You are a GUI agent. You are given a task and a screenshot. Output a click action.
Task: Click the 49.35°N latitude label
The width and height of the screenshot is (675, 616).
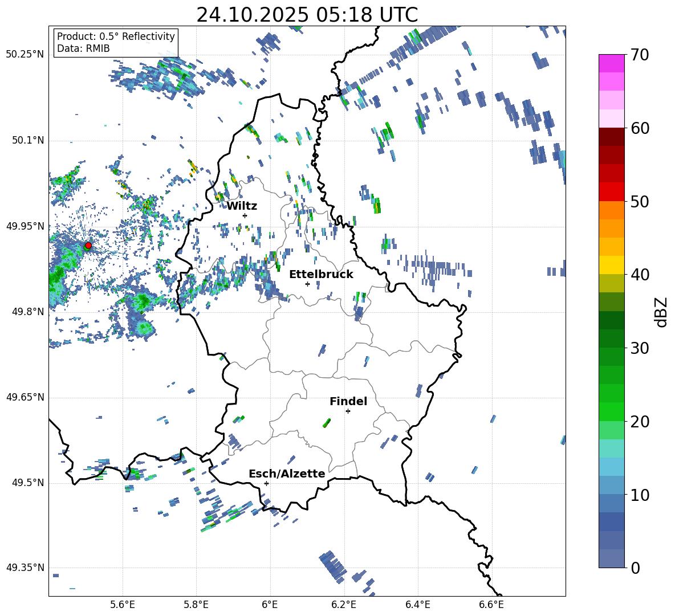pos(25,568)
